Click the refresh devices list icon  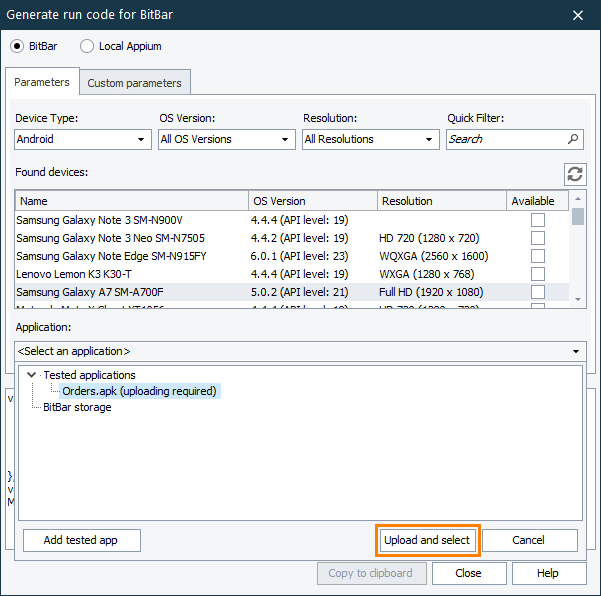[x=575, y=174]
